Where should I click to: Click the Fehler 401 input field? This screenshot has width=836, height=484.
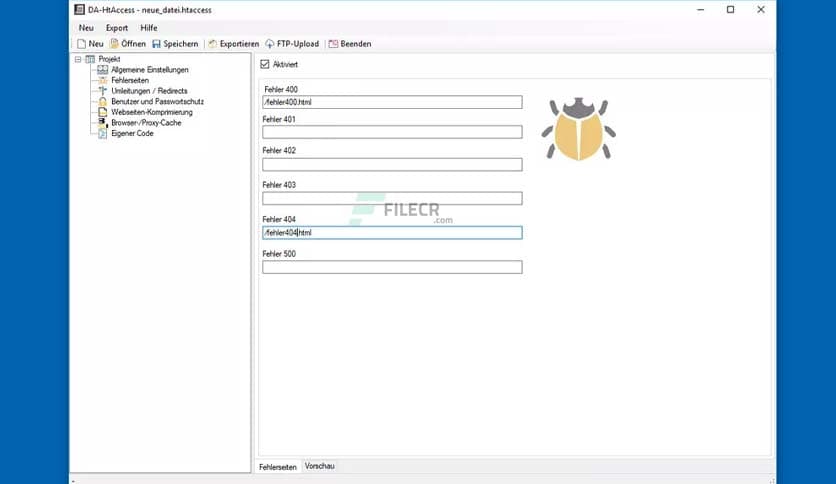click(x=392, y=132)
